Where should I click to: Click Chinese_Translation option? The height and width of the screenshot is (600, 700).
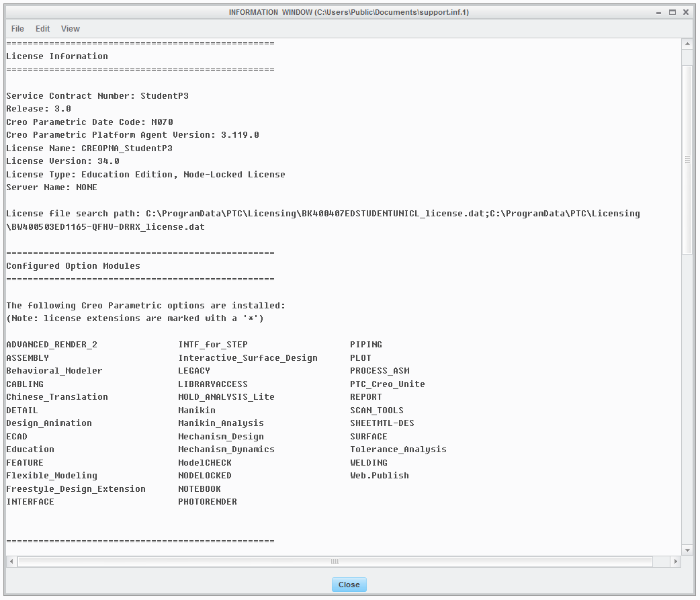56,397
